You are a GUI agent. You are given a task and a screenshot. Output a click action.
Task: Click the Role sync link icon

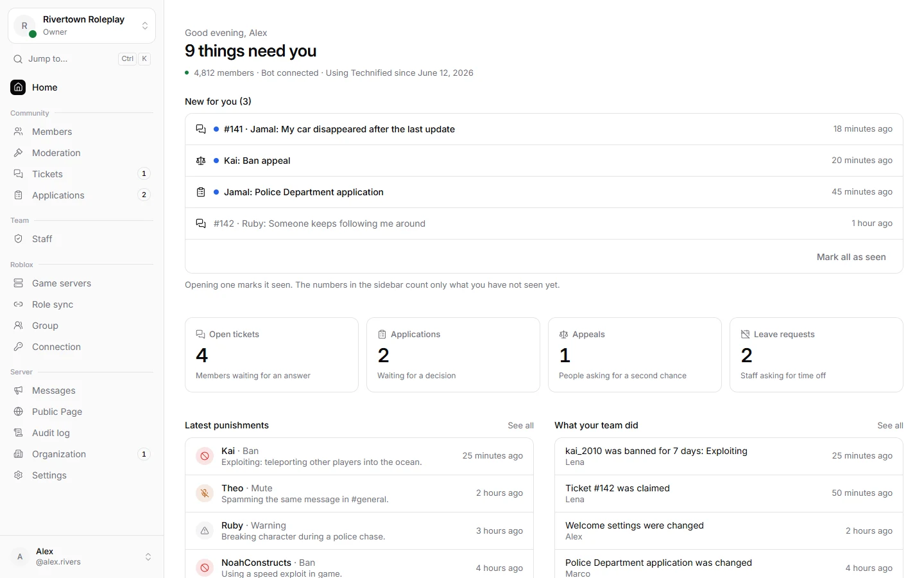[19, 304]
